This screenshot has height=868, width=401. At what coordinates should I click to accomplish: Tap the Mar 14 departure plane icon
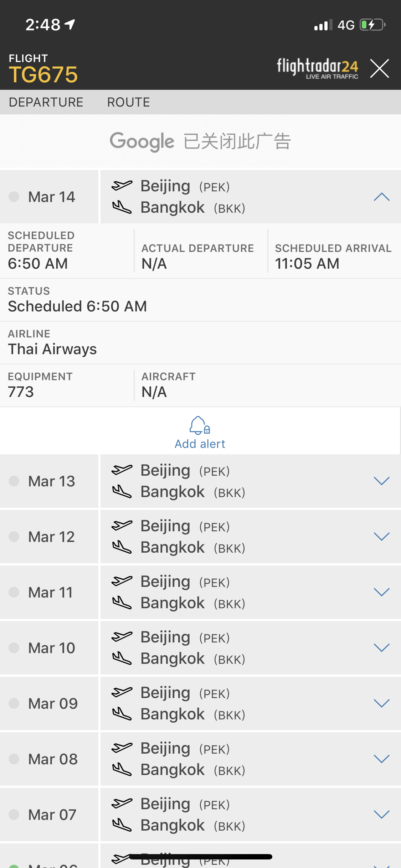tap(122, 186)
